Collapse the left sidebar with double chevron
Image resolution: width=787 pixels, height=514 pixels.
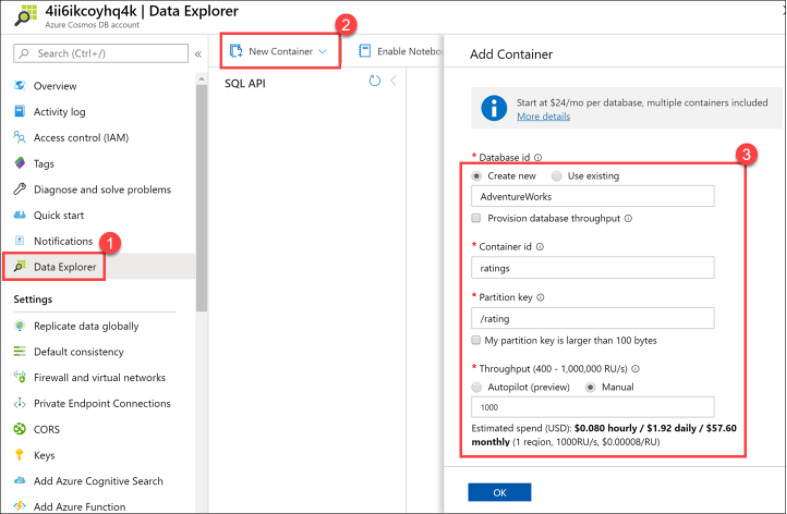tap(198, 53)
